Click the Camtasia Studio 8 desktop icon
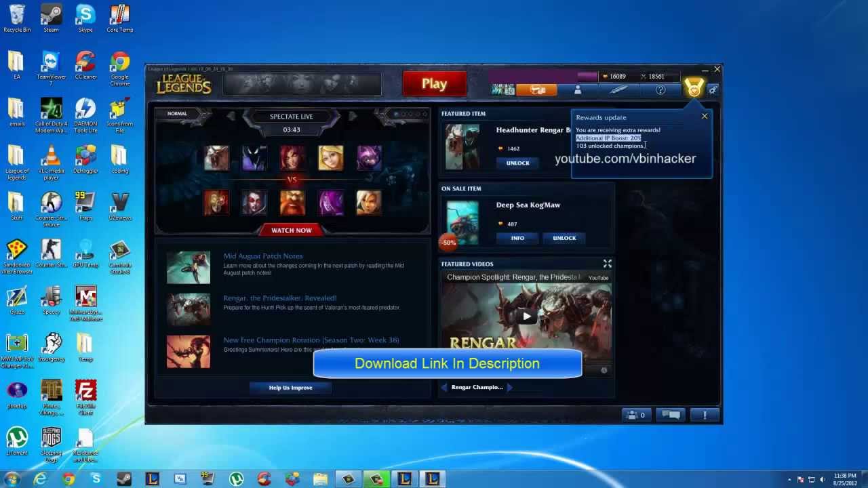This screenshot has width=868, height=488. (x=119, y=256)
